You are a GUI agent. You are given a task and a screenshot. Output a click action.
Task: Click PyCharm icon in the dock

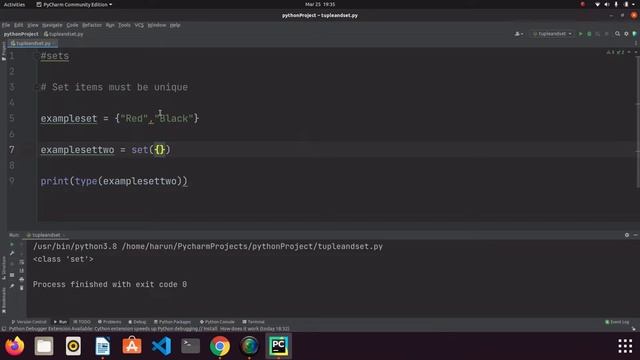click(278, 346)
